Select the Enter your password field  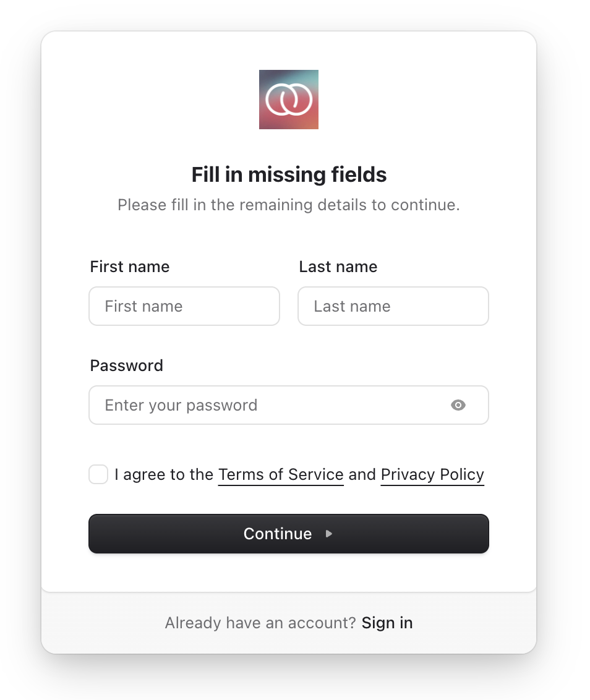point(266,405)
